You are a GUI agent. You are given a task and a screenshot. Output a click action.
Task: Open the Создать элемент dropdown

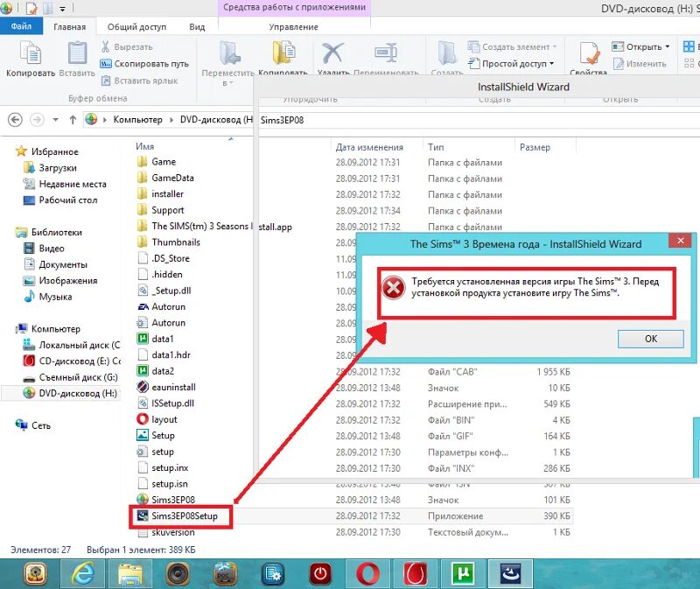tap(512, 47)
